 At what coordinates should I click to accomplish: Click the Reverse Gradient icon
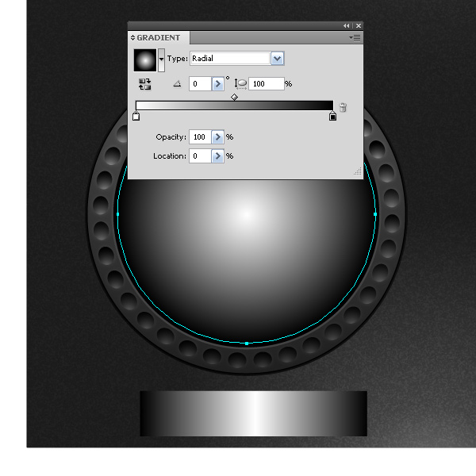[x=145, y=84]
